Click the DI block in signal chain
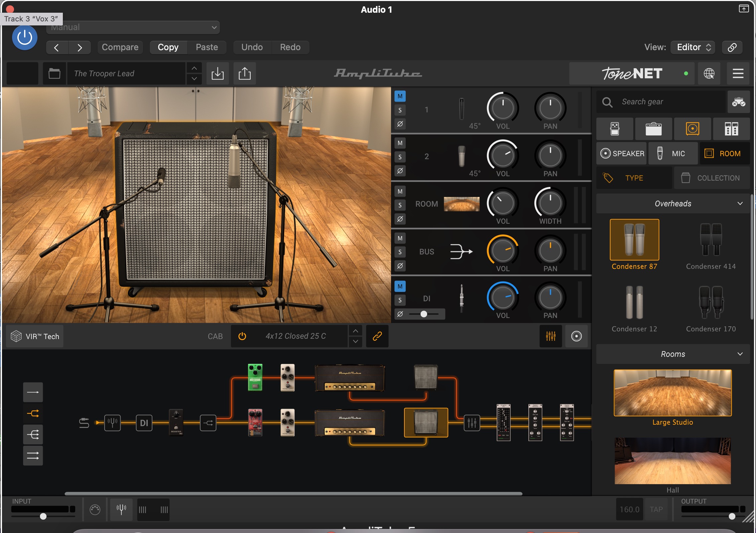Image resolution: width=756 pixels, height=533 pixels. tap(144, 423)
